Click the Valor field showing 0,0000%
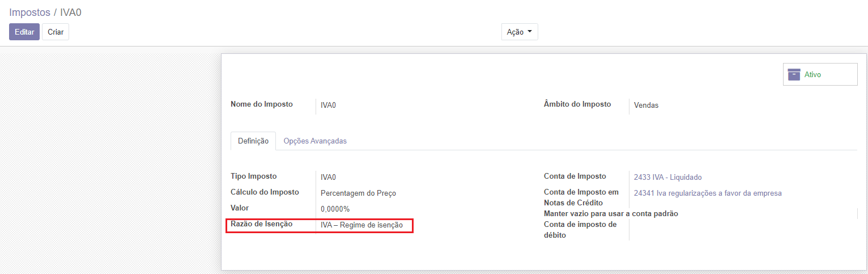Image resolution: width=868 pixels, height=274 pixels. click(335, 209)
